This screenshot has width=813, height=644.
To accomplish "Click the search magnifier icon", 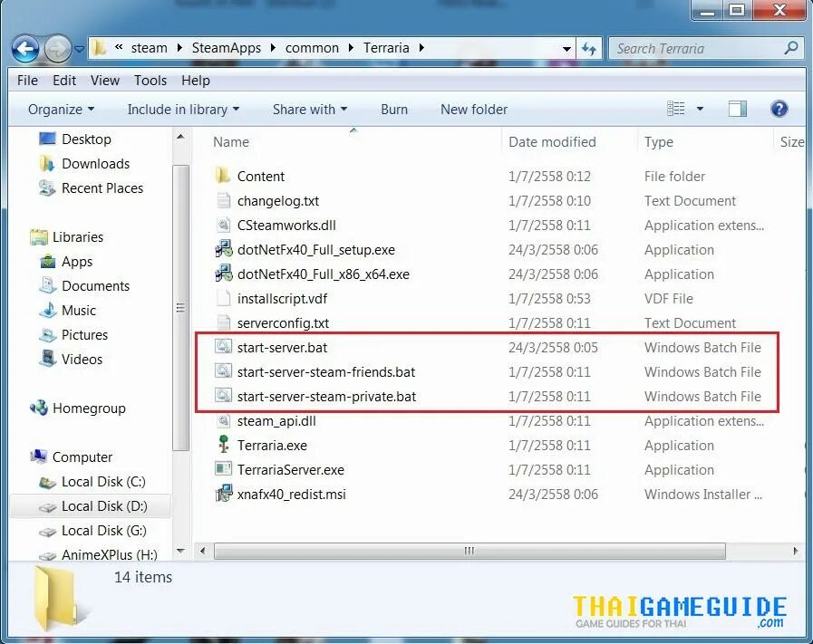I will [x=791, y=48].
